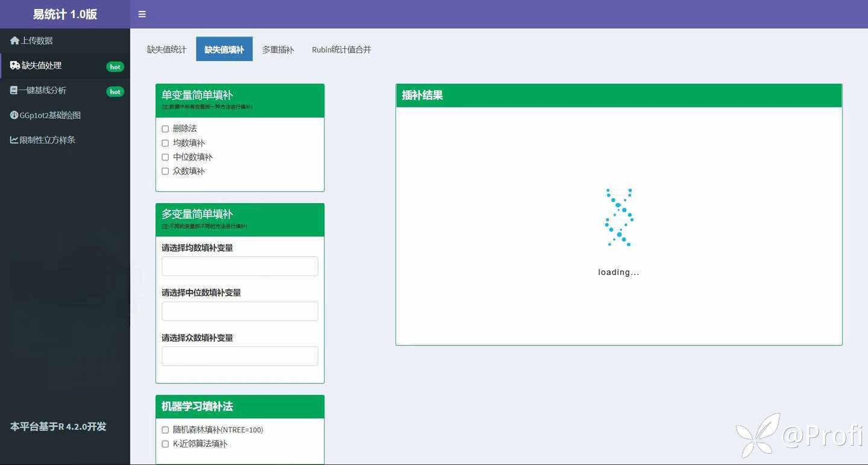The width and height of the screenshot is (868, 465).
Task: Click the truck icon beside 缺失值处理
Action: point(15,65)
